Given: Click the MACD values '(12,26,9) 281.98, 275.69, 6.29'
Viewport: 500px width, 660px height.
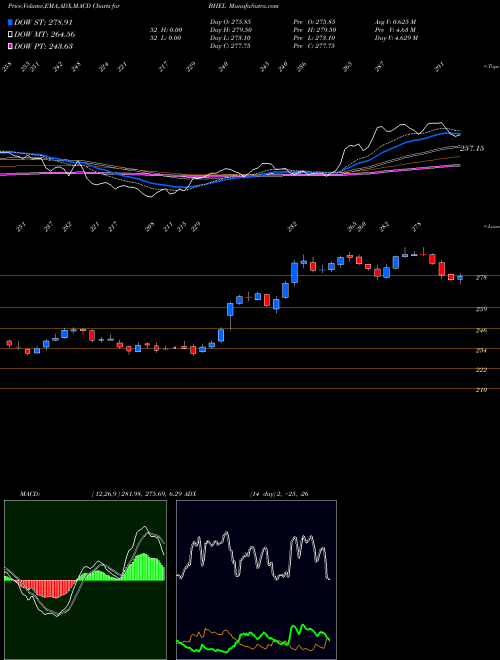Looking at the screenshot, I should tap(136, 494).
